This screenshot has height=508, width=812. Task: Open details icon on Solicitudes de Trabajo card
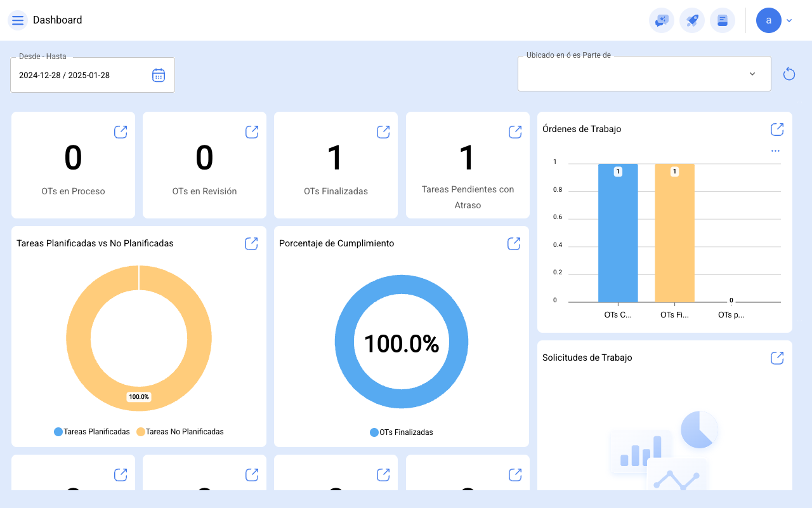(x=777, y=358)
